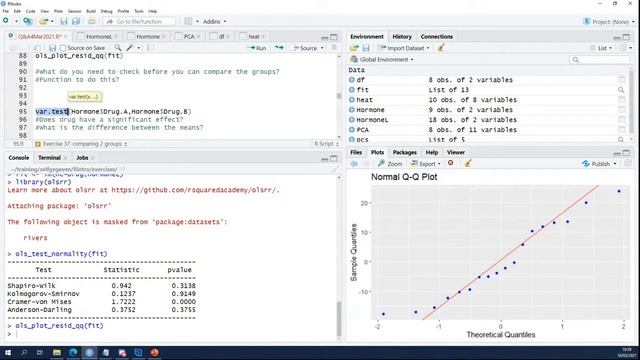Image resolution: width=640 pixels, height=360 pixels.
Task: Go to the previous plot with the back arrow
Action: (x=354, y=164)
